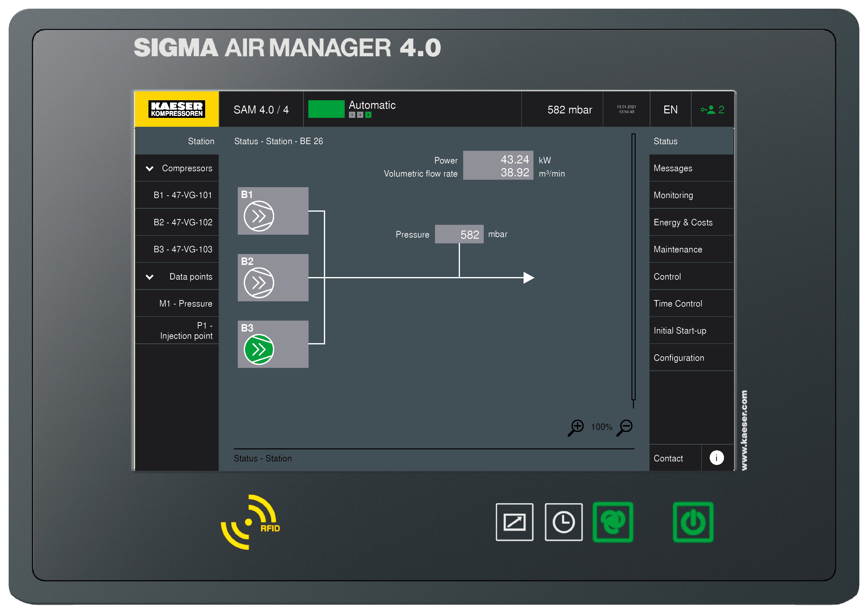The width and height of the screenshot is (868, 614).
Task: Click the user login level indicator
Action: 712,110
